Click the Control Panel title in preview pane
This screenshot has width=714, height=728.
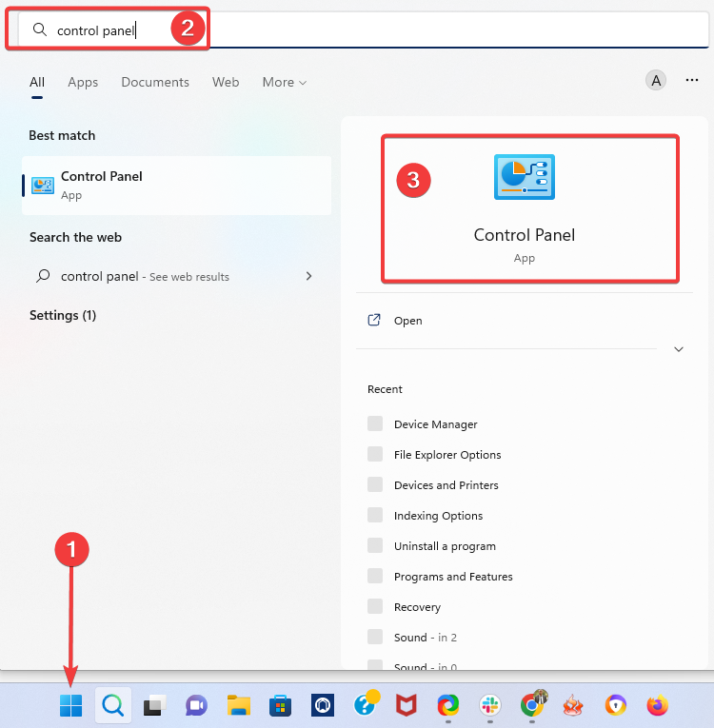click(524, 235)
